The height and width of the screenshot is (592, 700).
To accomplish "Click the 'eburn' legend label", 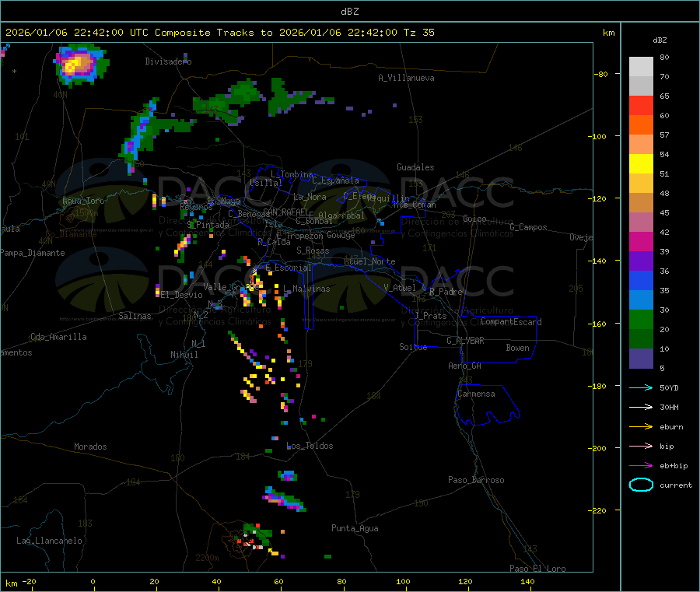I will point(671,427).
